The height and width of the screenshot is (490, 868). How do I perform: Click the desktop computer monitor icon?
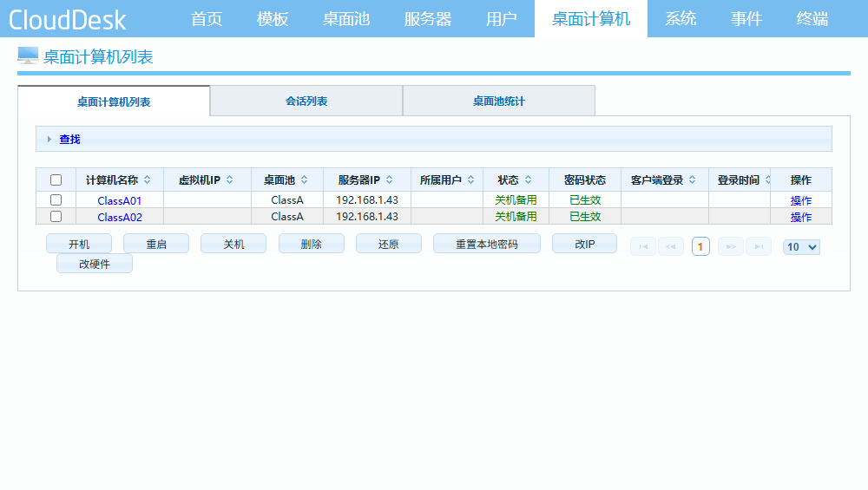(28, 56)
